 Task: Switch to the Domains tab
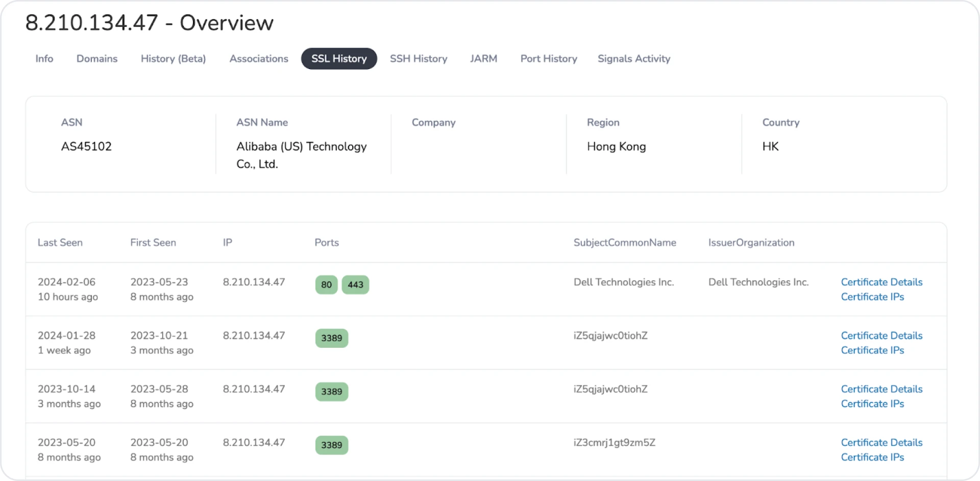97,59
